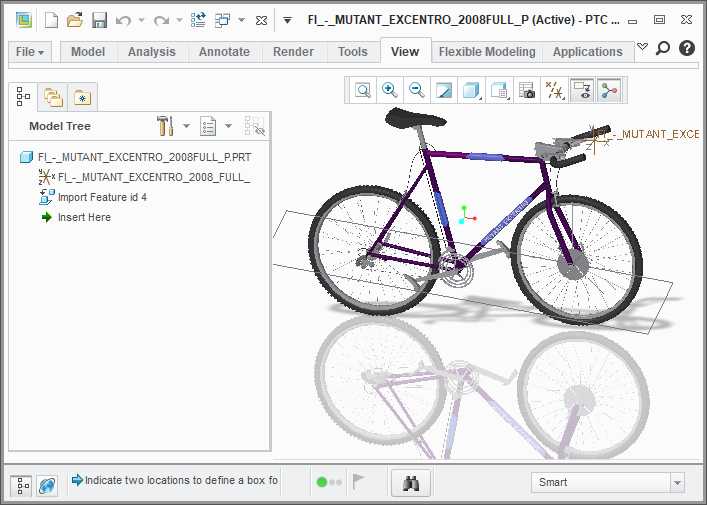Undo the last action
The image size is (707, 505).
(x=123, y=21)
